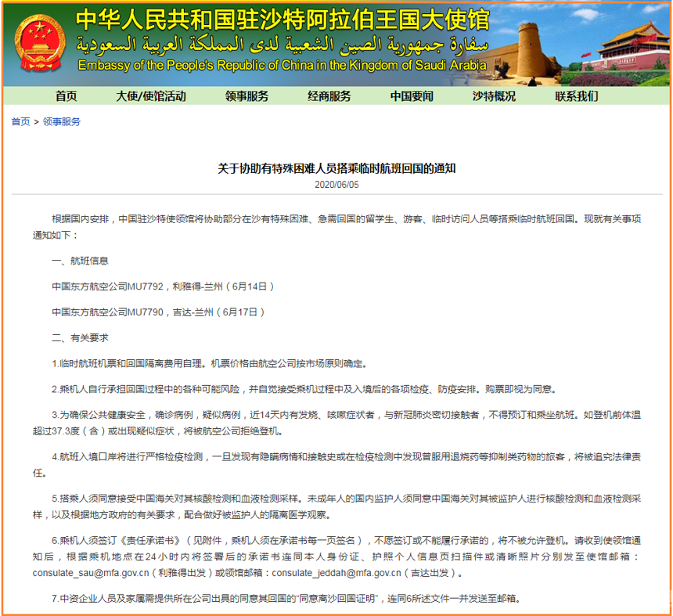Click requirement 5 starting with 搭乘人须同意
The height and width of the screenshot is (616, 673).
point(336,507)
